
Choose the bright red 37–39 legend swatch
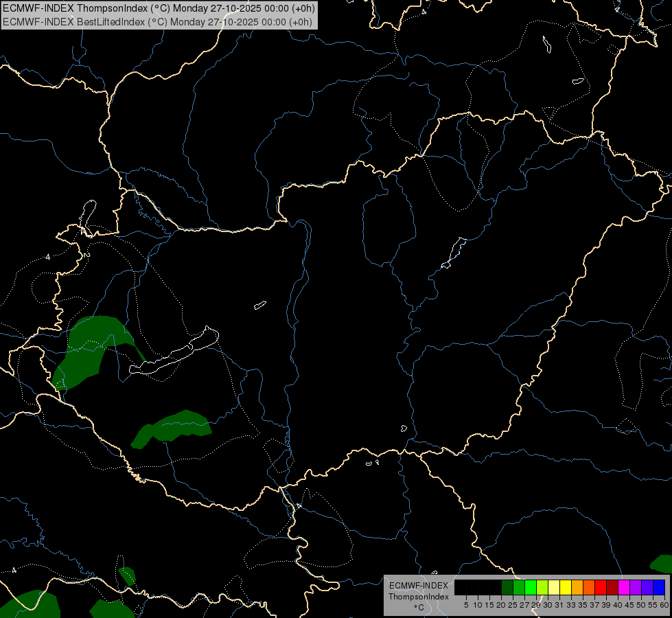click(x=601, y=587)
